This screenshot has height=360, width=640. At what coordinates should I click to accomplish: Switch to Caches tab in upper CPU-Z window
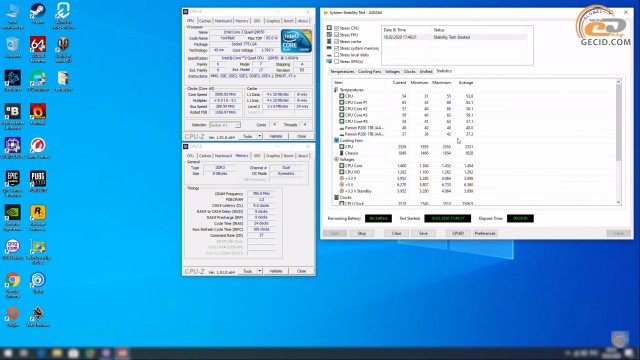205,21
